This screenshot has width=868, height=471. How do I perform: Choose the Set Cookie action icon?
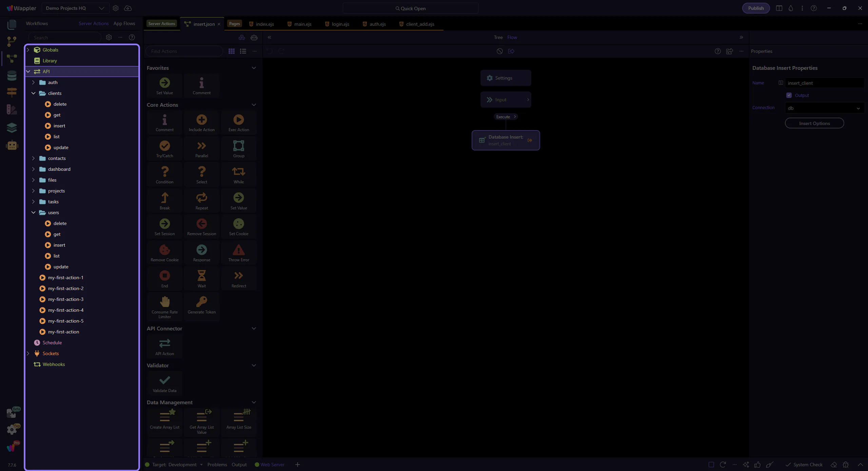click(238, 224)
